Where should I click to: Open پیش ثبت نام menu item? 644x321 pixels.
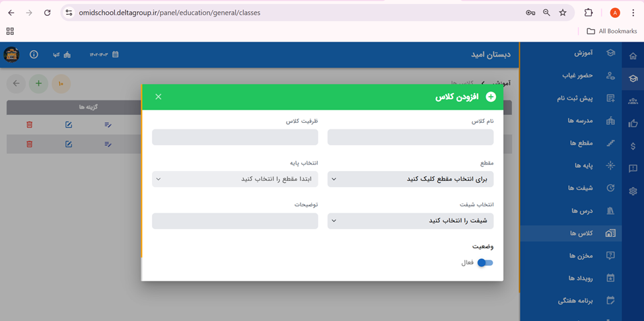[571, 98]
